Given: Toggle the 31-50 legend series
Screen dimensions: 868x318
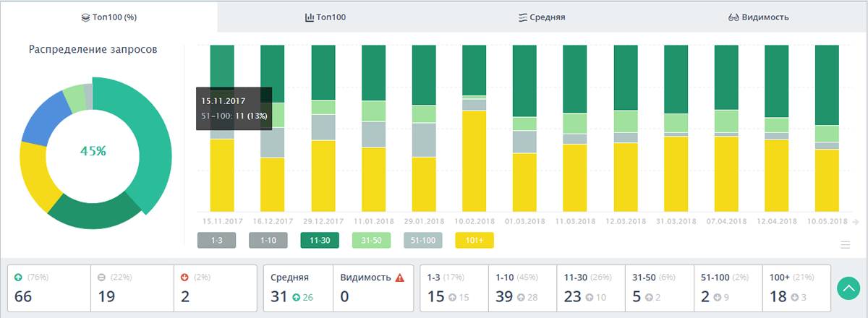Looking at the screenshot, I should tap(371, 241).
